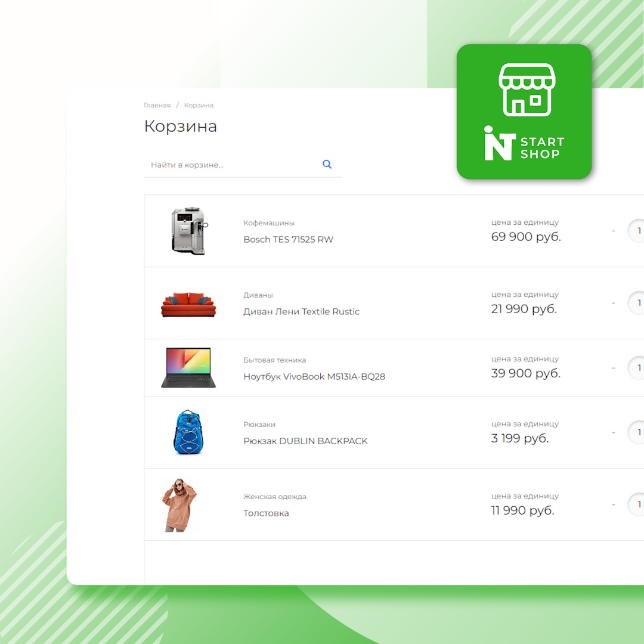Open product 'Диван Лени Textile Rustic'
644x644 pixels.
[302, 312]
